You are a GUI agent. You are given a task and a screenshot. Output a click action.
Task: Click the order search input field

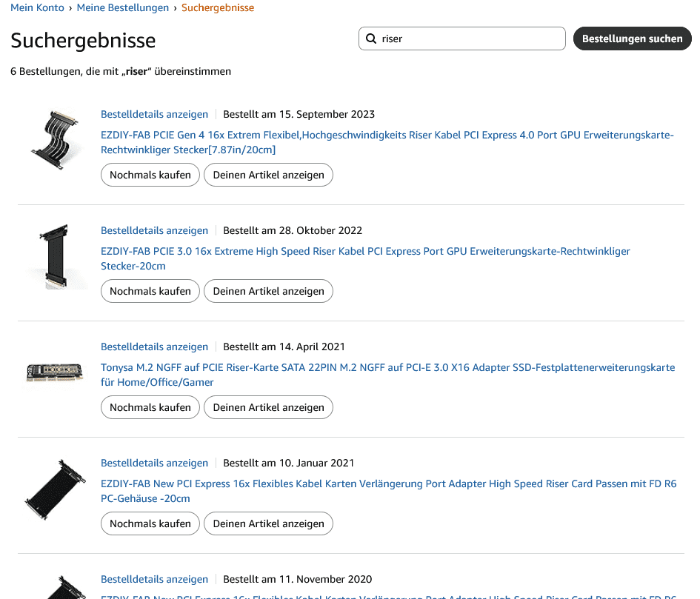point(470,39)
